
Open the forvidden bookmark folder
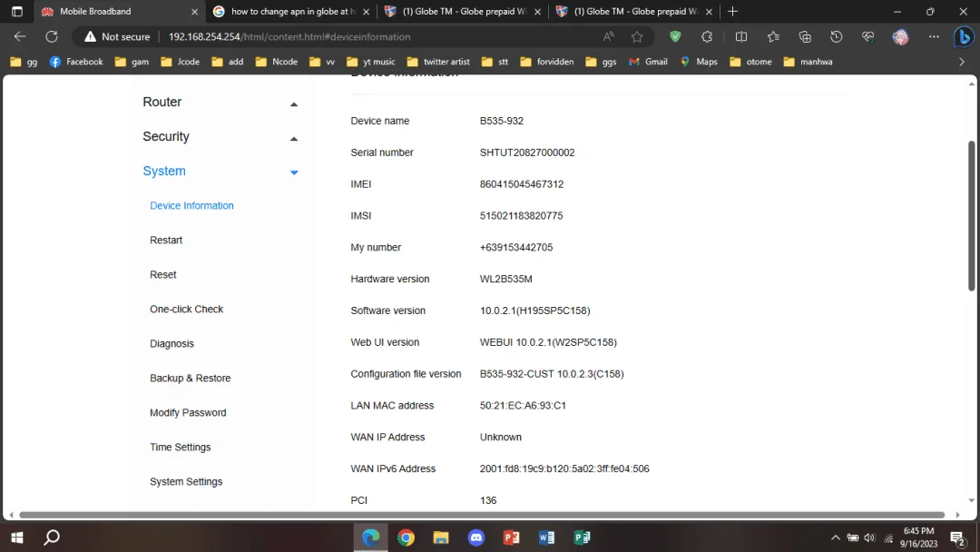coord(547,62)
